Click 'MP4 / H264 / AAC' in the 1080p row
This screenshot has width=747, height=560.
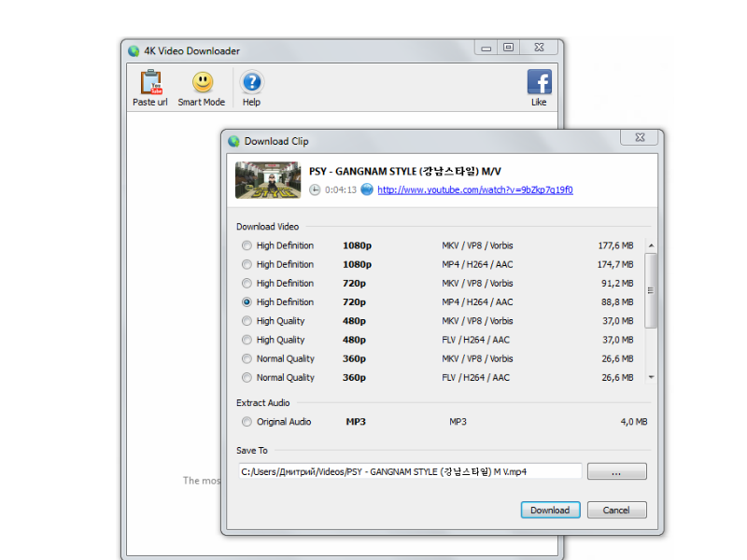click(x=477, y=264)
